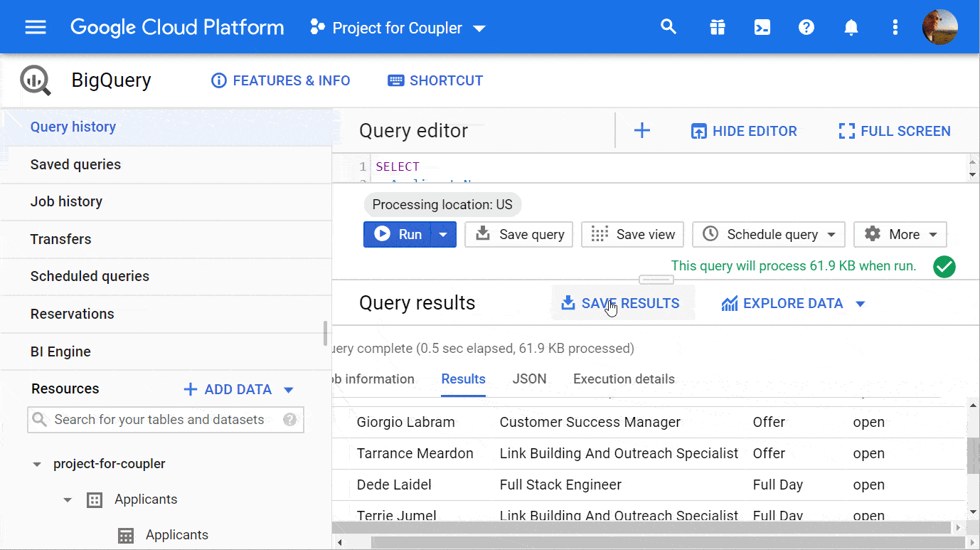Click the search icon inside tables search box
This screenshot has width=980, height=550.
point(40,420)
